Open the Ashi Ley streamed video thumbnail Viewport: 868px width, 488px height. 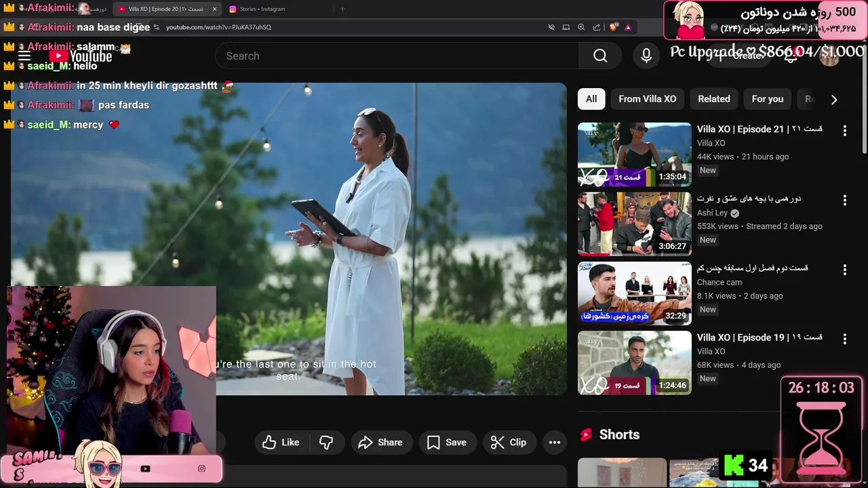(x=635, y=224)
